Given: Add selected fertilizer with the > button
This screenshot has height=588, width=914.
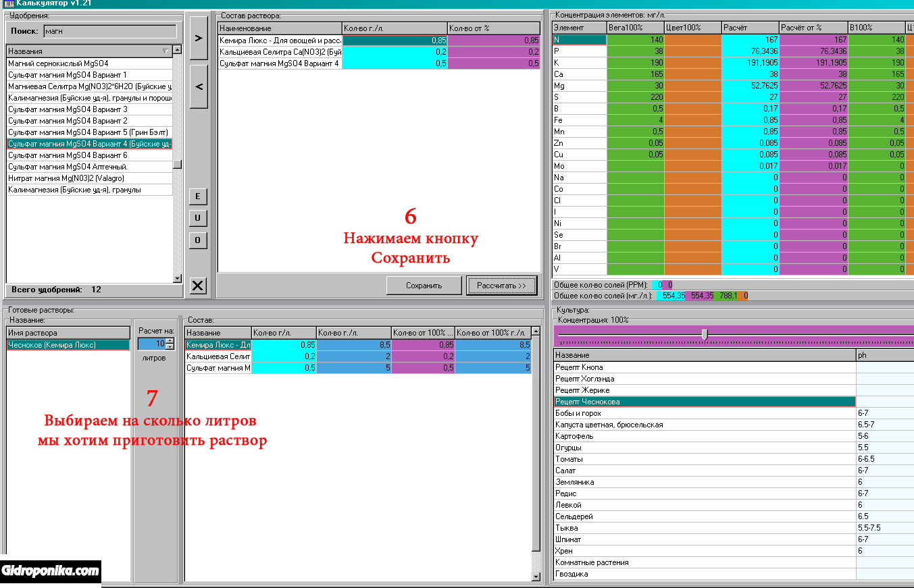Looking at the screenshot, I should pos(199,38).
